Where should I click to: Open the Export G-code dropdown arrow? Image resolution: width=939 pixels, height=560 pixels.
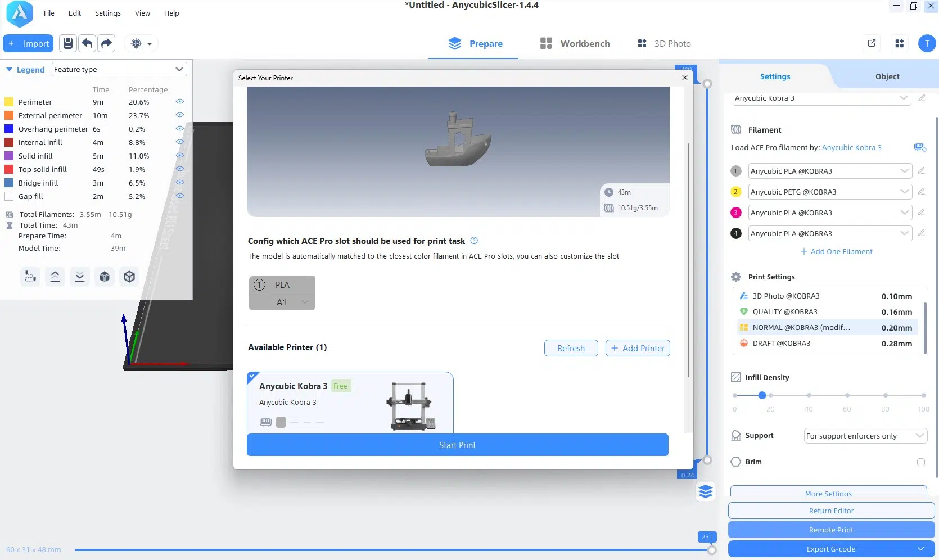pyautogui.click(x=921, y=549)
